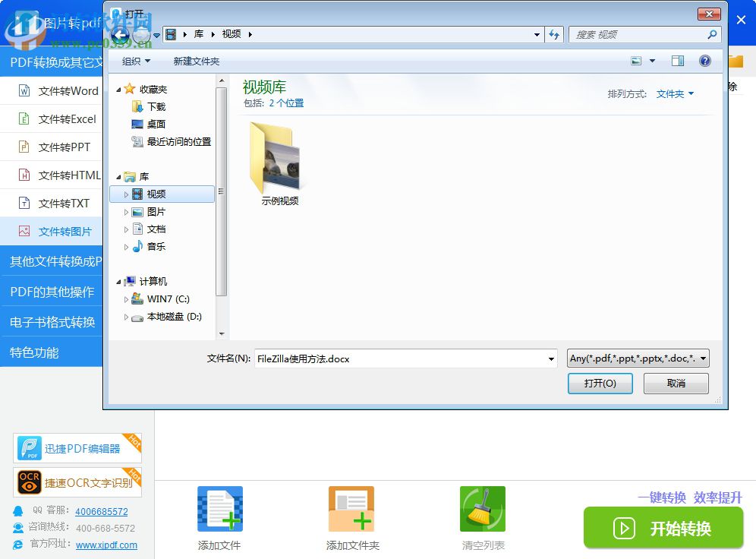Select 计算机 in the tree
This screenshot has width=756, height=559.
click(153, 281)
